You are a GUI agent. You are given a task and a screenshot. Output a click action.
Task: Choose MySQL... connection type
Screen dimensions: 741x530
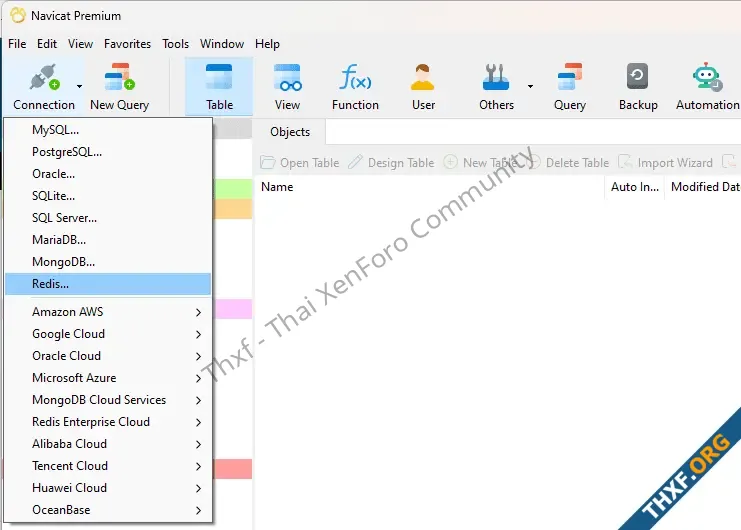[108, 129]
